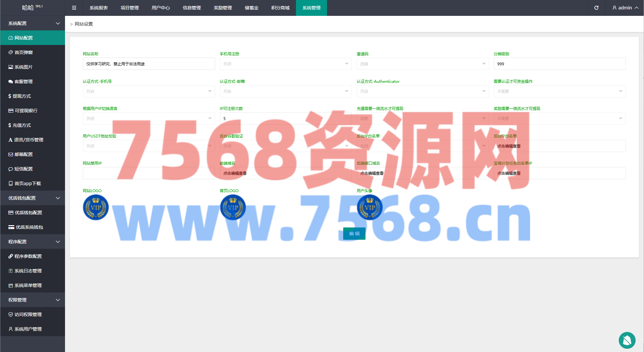Open 邮箱配置 sidebar item
The height and width of the screenshot is (352, 644).
tap(24, 154)
